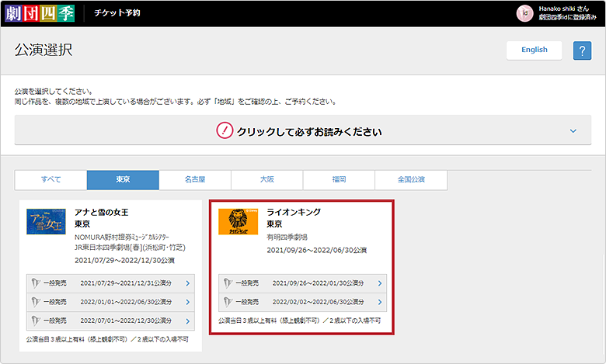This screenshot has height=364, width=606.
Task: Choose Lion King 2021/09/26～2022/01/30 sales period
Action: coord(303,283)
